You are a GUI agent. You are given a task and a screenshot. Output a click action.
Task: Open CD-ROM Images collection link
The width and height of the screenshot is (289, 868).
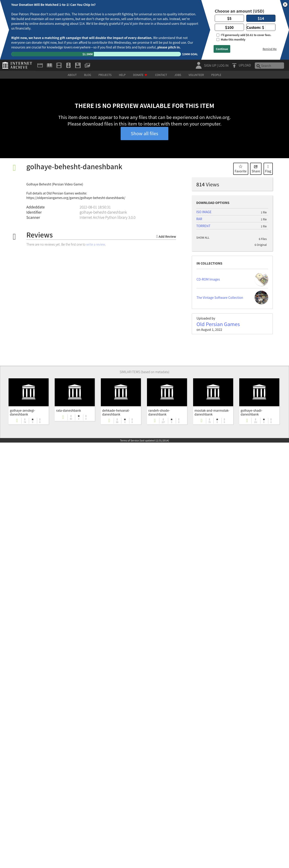[208, 279]
